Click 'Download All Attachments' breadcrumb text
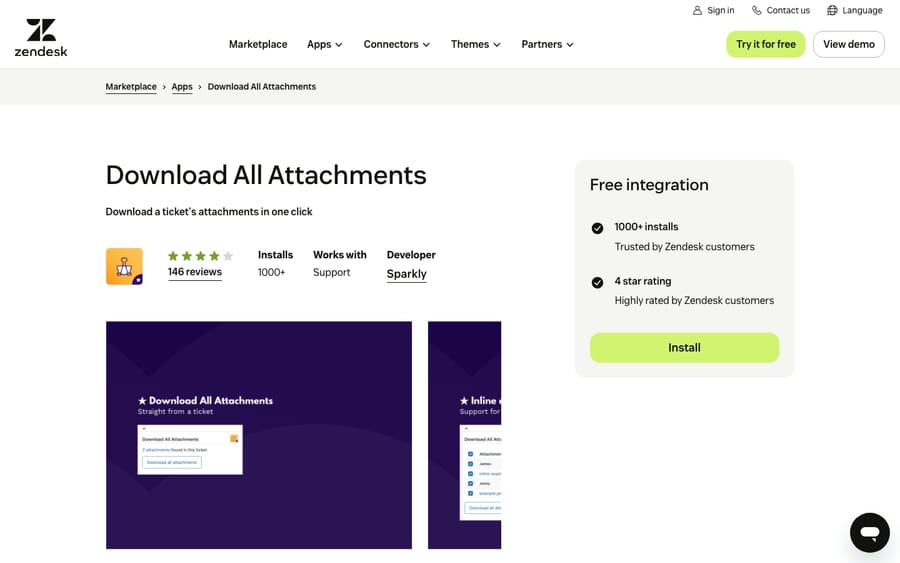900x563 pixels. click(x=262, y=87)
